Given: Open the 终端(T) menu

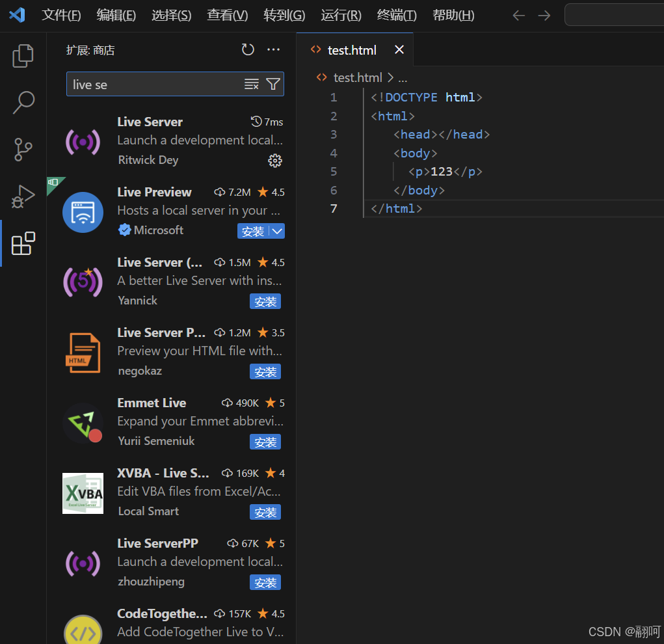Looking at the screenshot, I should (397, 16).
